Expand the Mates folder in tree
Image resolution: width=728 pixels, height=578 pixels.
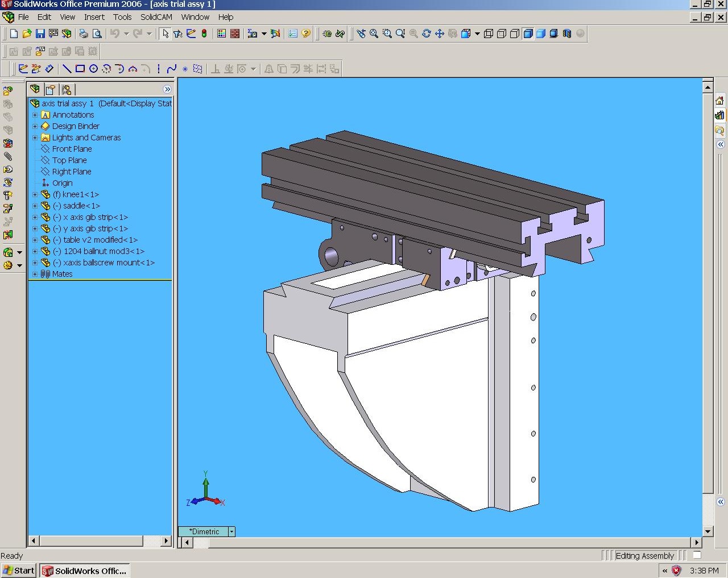pyautogui.click(x=35, y=274)
